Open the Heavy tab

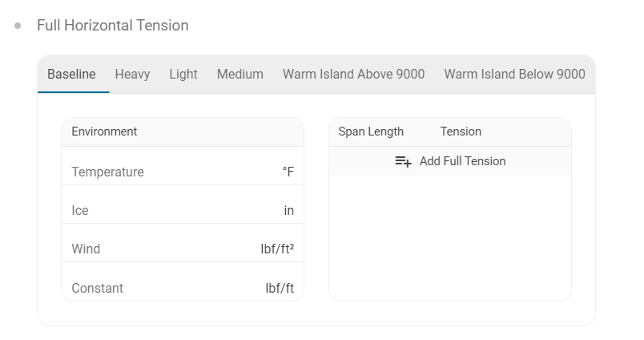pyautogui.click(x=132, y=75)
